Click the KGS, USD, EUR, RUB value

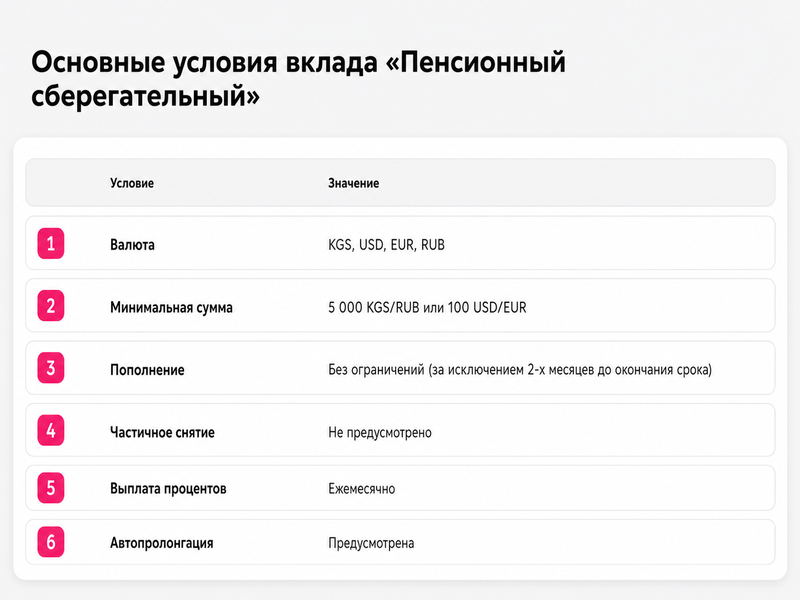(x=386, y=245)
